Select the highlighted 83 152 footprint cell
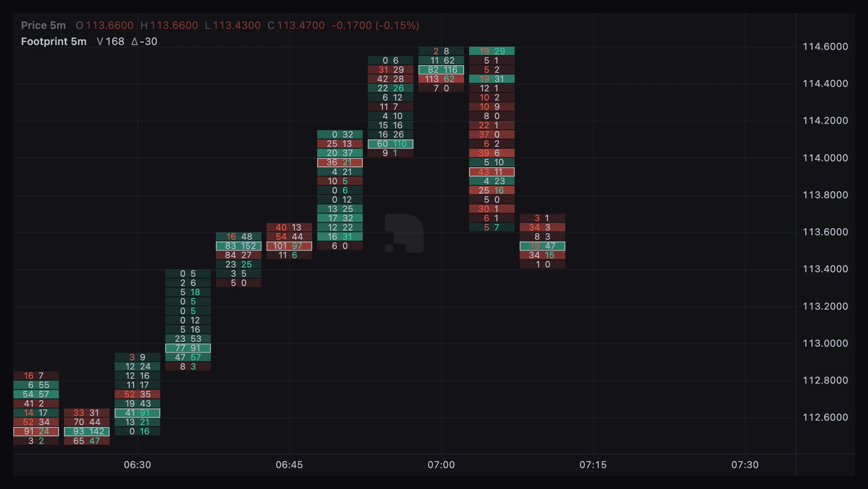This screenshot has width=868, height=489. click(x=239, y=246)
